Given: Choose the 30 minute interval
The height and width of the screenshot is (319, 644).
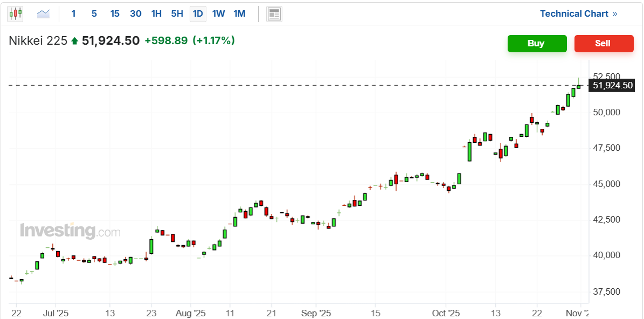Looking at the screenshot, I should click(x=136, y=14).
